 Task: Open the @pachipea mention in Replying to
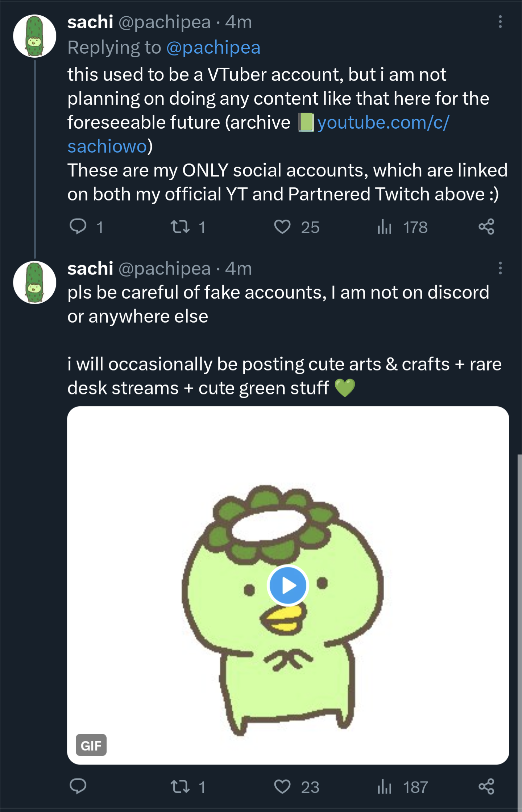tap(213, 47)
